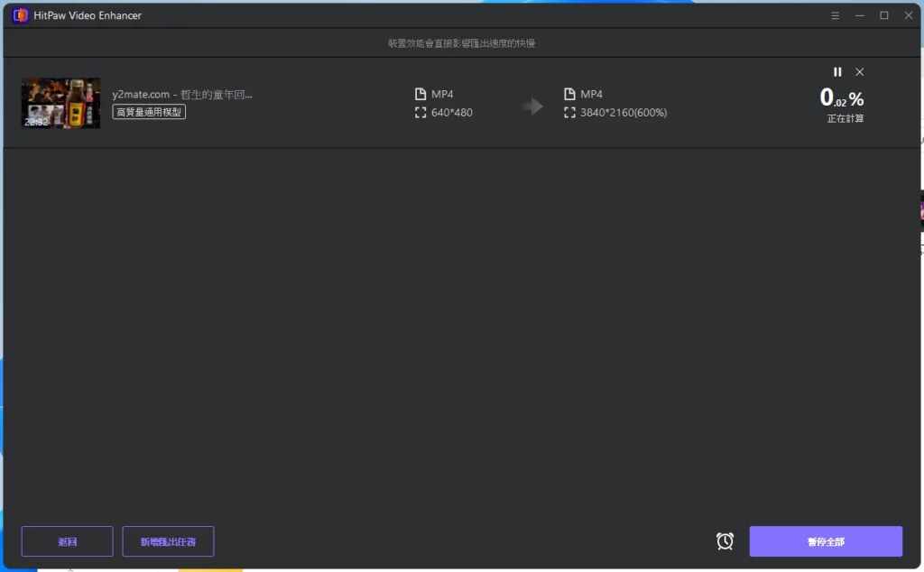Minimize the HitPaw Video Enhancer window
The image size is (924, 572).
coord(860,16)
